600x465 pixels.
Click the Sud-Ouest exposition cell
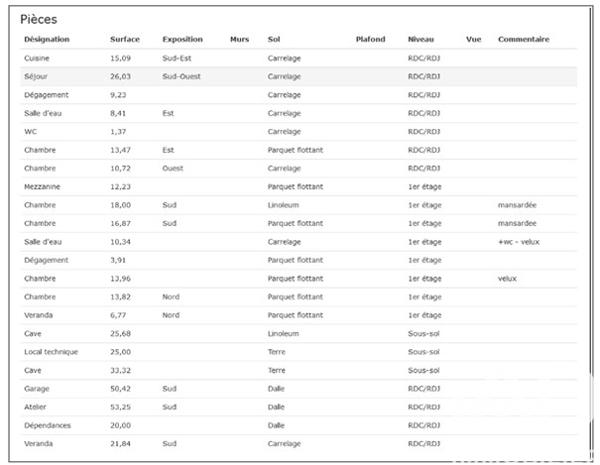point(182,76)
